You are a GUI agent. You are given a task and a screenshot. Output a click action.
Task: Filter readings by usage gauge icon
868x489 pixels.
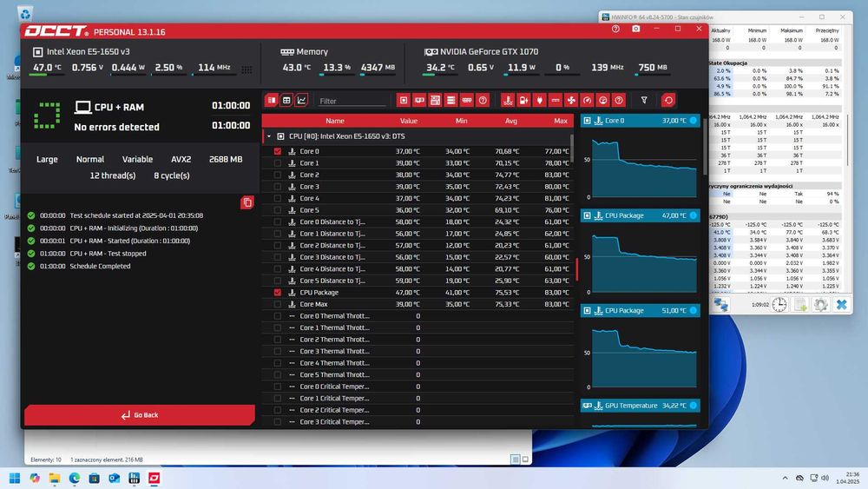(603, 100)
